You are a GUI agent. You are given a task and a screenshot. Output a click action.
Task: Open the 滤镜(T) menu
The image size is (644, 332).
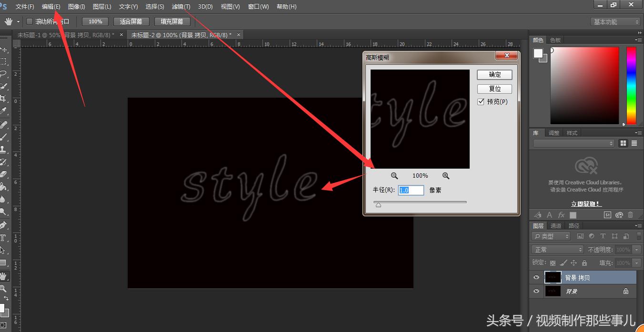tap(181, 7)
